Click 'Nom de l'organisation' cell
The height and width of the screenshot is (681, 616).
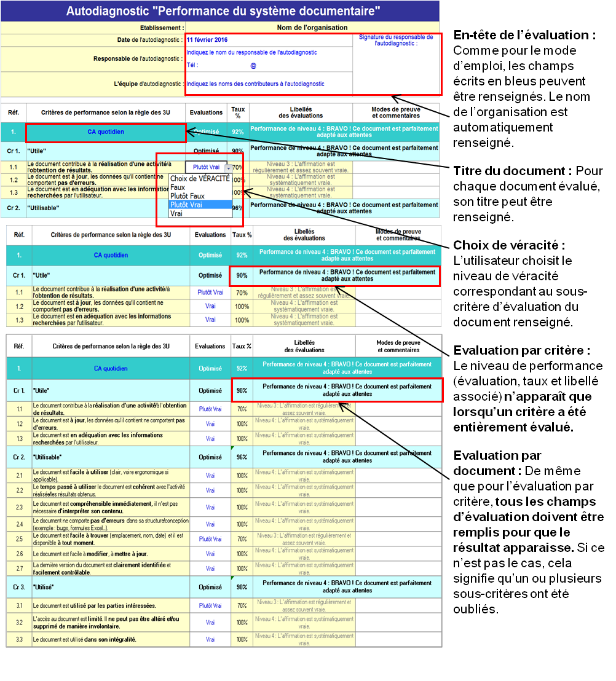tap(312, 28)
